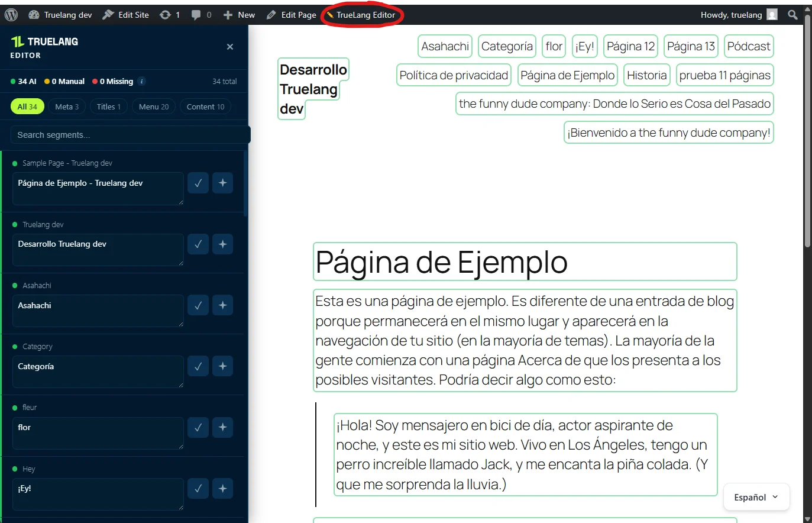Open the New content dropdown in admin bar
Viewport: 812px width, 523px height.
pos(239,14)
